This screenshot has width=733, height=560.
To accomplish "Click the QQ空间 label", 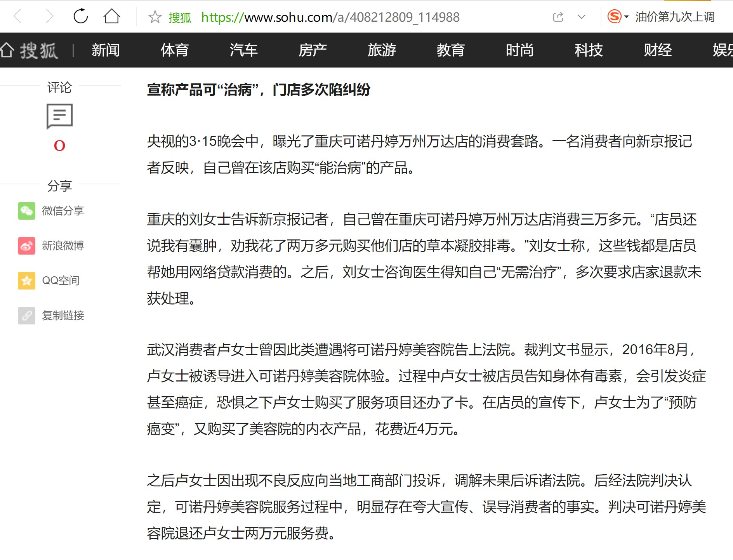I will coord(61,281).
